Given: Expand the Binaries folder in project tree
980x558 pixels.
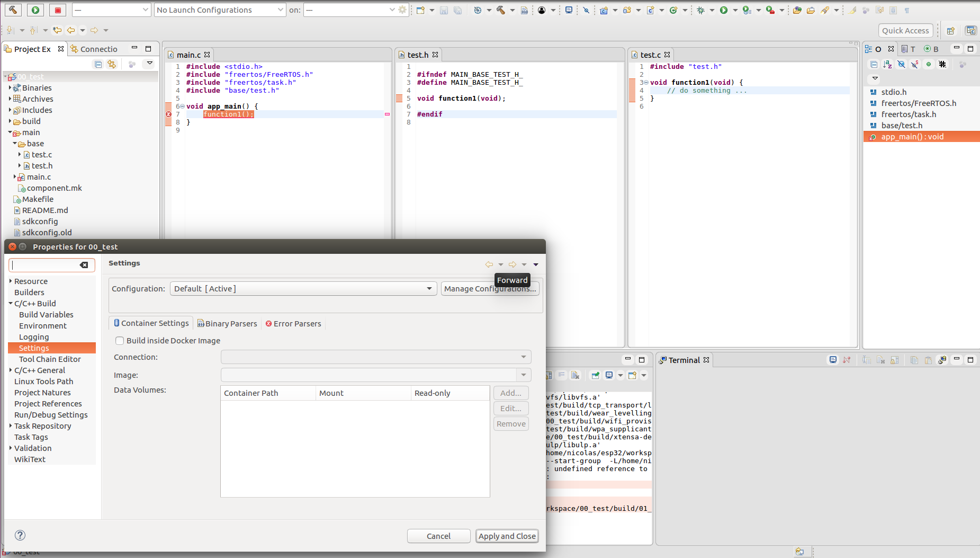Looking at the screenshot, I should (10, 88).
